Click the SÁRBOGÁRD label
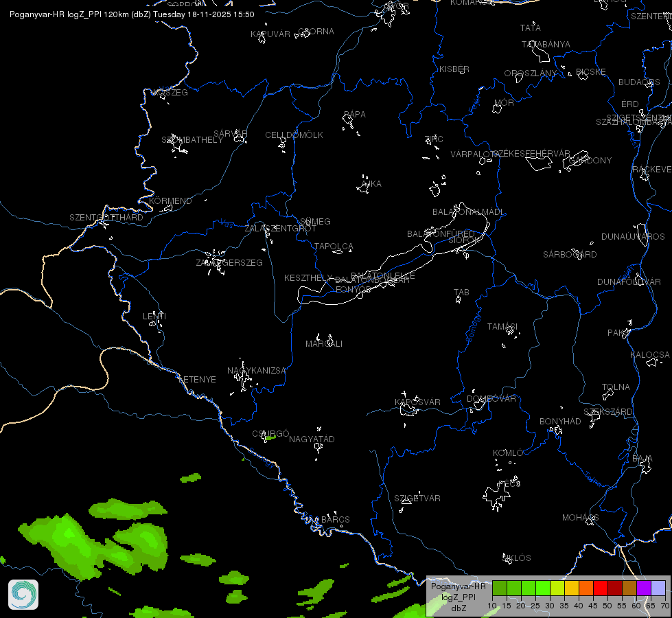Viewport: 672px width, 618px height. (x=570, y=255)
